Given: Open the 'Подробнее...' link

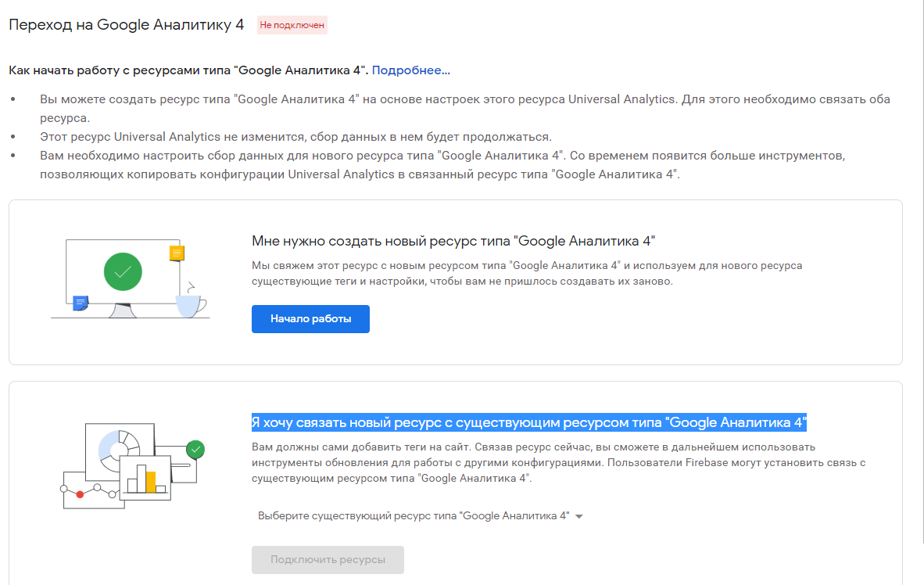Looking at the screenshot, I should (410, 70).
